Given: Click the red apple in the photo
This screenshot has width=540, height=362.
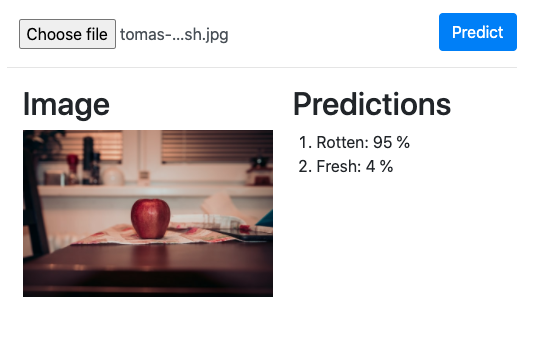Looking at the screenshot, I should click(x=150, y=218).
